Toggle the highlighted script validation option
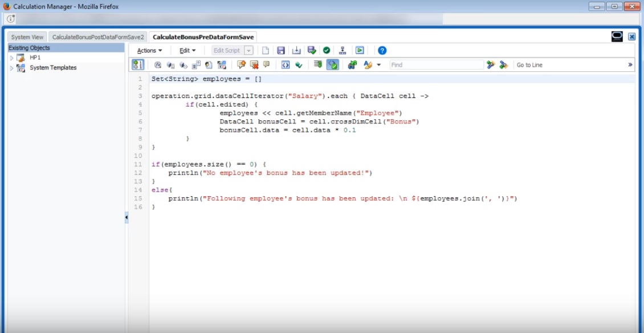 (333, 64)
